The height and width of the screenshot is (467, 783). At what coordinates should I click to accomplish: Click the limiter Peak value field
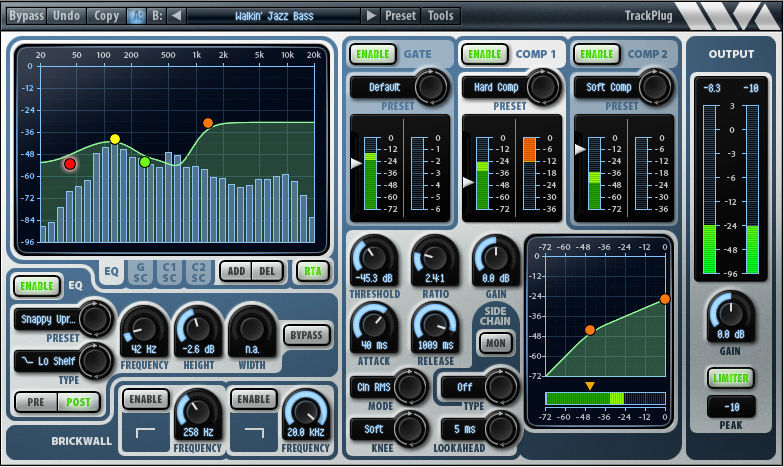pos(731,407)
